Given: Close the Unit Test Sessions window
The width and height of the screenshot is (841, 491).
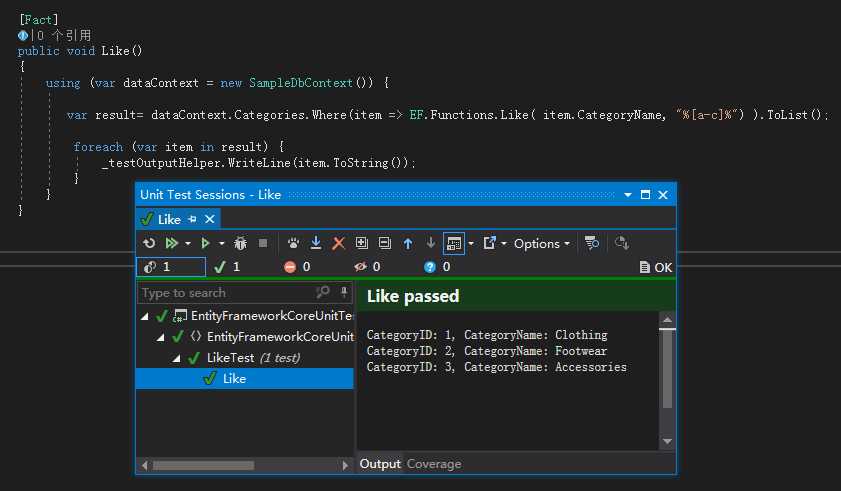Looking at the screenshot, I should [x=663, y=195].
